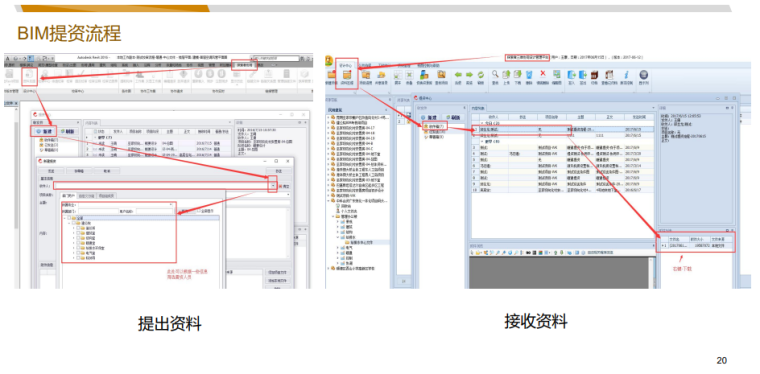Click the green forward arrow in the ribbon
Viewport: 760px width, 374px height.
pyautogui.click(x=469, y=75)
